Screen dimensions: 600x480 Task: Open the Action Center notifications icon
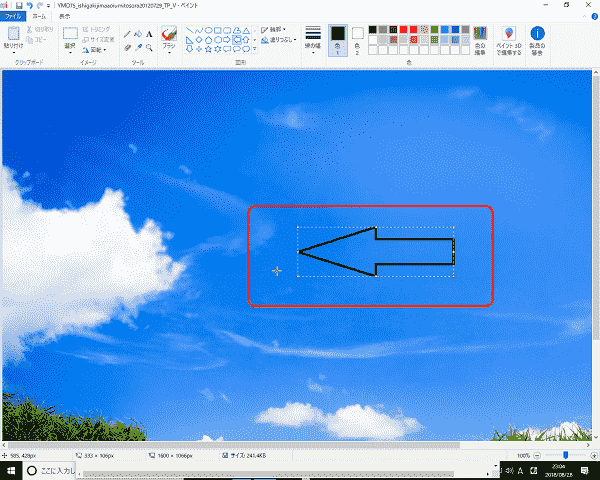pyautogui.click(x=585, y=470)
